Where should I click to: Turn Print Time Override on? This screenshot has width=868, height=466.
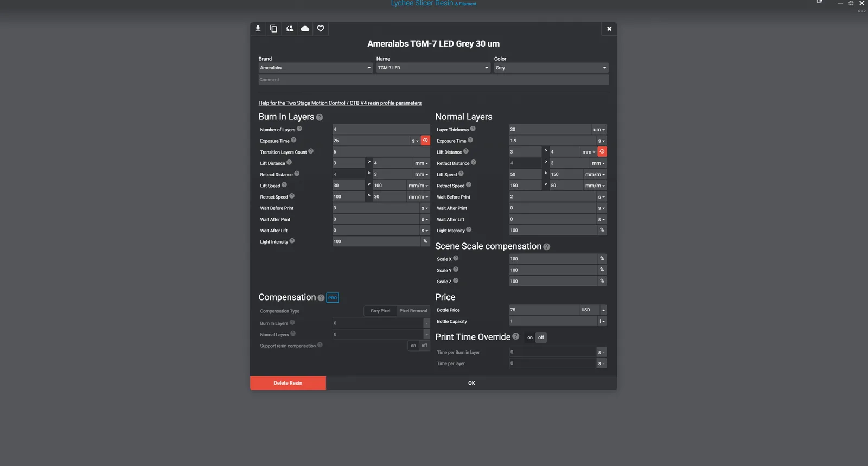pyautogui.click(x=530, y=337)
